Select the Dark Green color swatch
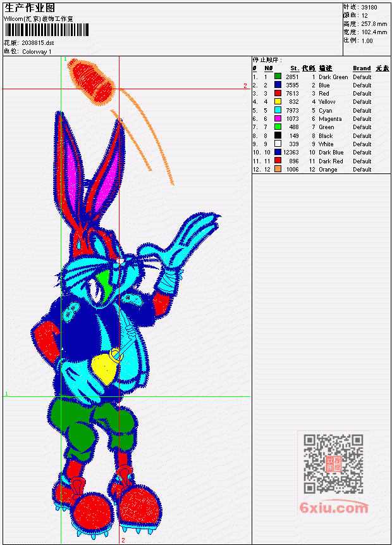The image size is (392, 545). pyautogui.click(x=278, y=77)
